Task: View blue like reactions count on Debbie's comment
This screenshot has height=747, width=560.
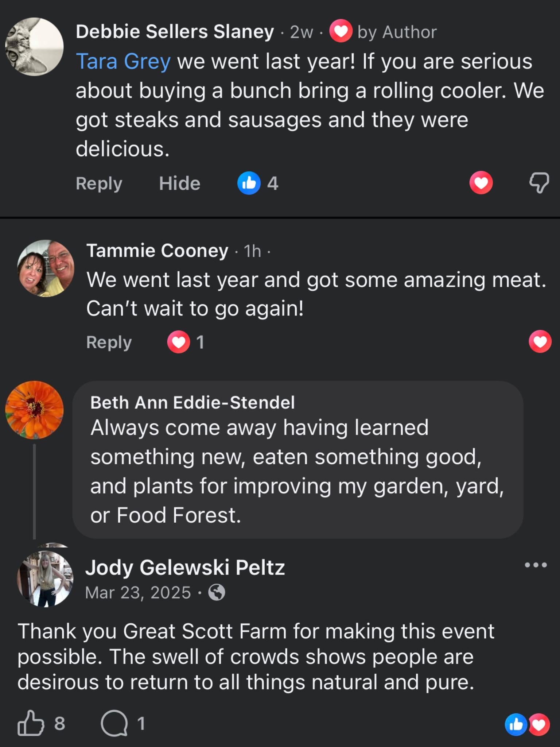Action: [x=257, y=183]
